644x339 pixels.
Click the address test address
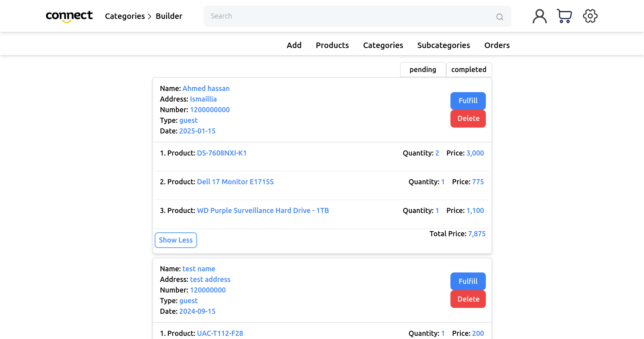210,280
